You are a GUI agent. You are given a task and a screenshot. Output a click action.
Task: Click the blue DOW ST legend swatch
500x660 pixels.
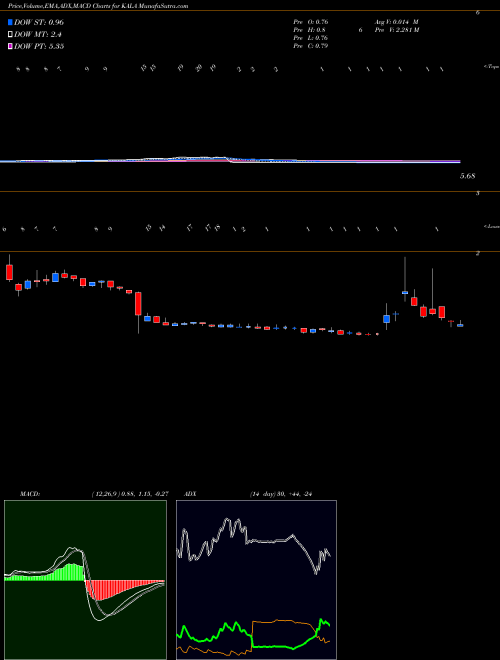(x=11, y=22)
